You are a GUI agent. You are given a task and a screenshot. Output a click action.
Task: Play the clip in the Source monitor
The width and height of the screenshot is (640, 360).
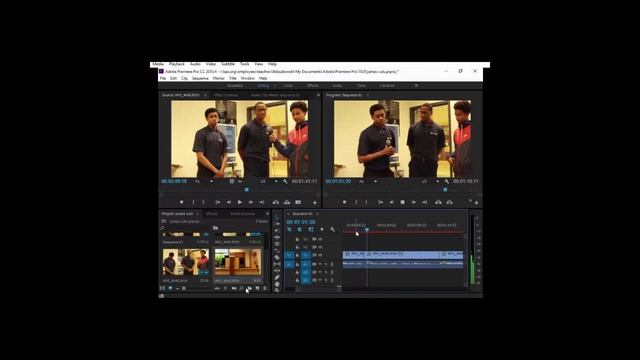point(240,202)
